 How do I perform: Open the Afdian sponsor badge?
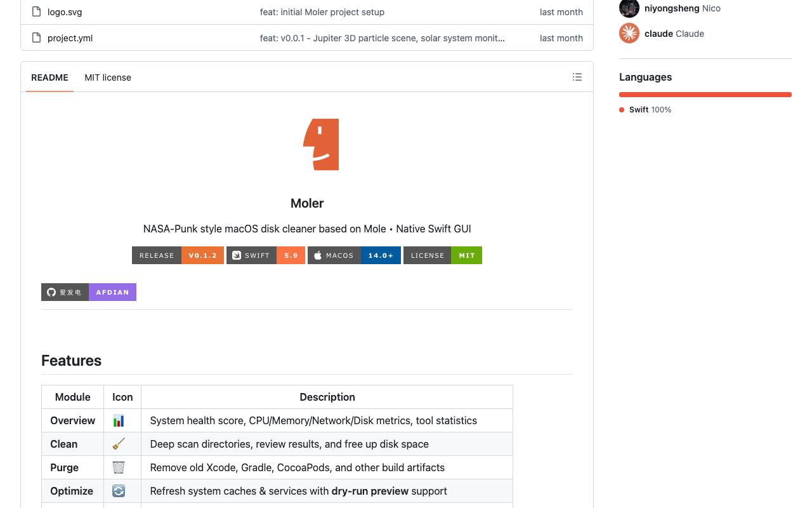(x=89, y=292)
